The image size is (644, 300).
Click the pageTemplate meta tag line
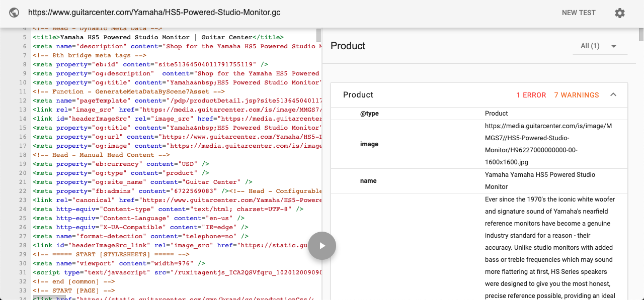coord(176,101)
